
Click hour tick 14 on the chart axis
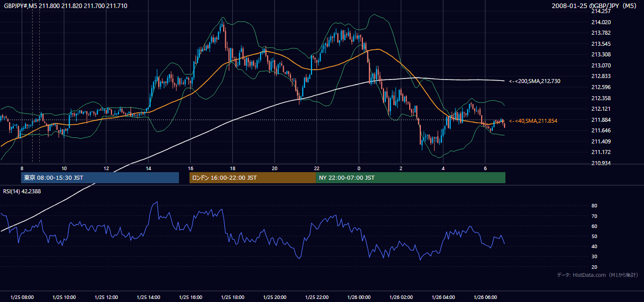point(148,168)
